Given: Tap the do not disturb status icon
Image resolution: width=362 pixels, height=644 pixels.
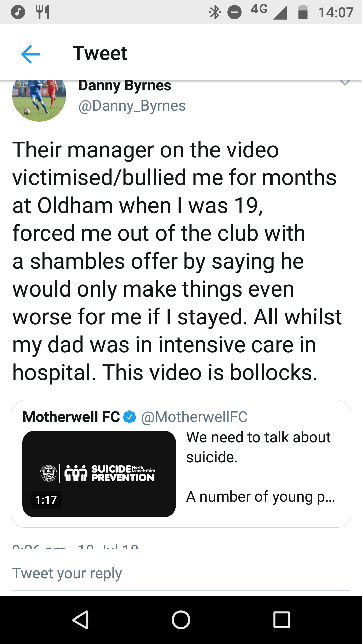Looking at the screenshot, I should coord(235,13).
